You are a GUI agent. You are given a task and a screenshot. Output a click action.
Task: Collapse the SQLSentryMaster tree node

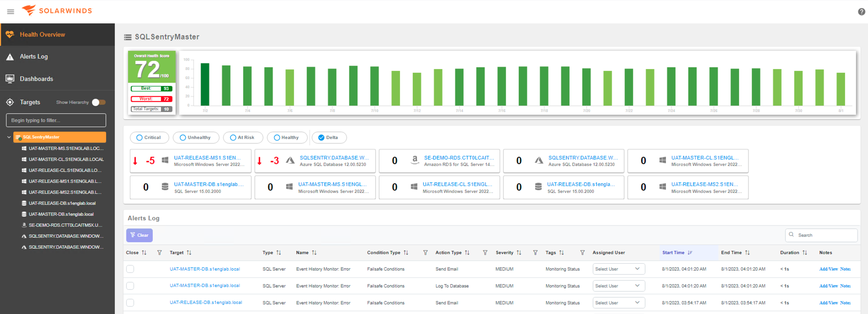(9, 137)
